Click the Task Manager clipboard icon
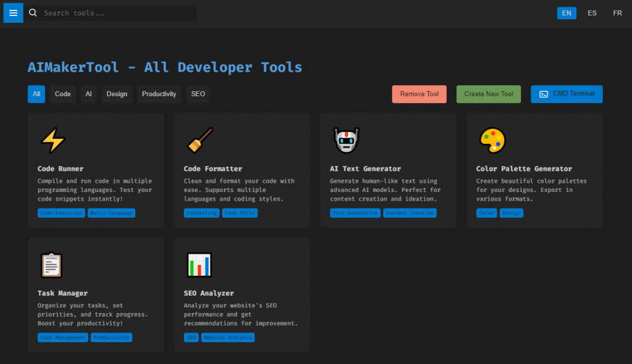 coord(51,265)
